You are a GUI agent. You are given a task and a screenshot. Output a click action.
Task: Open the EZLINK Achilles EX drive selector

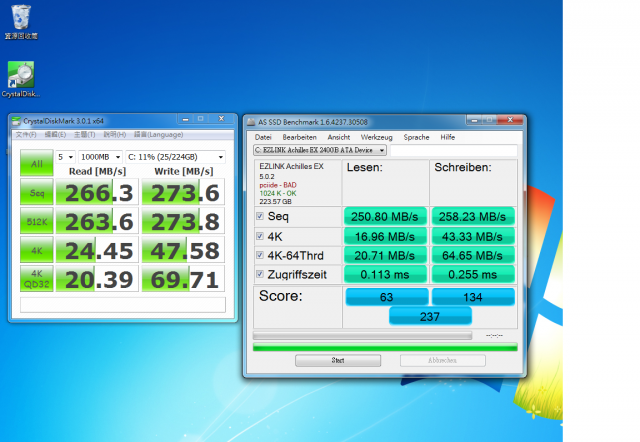[x=320, y=150]
